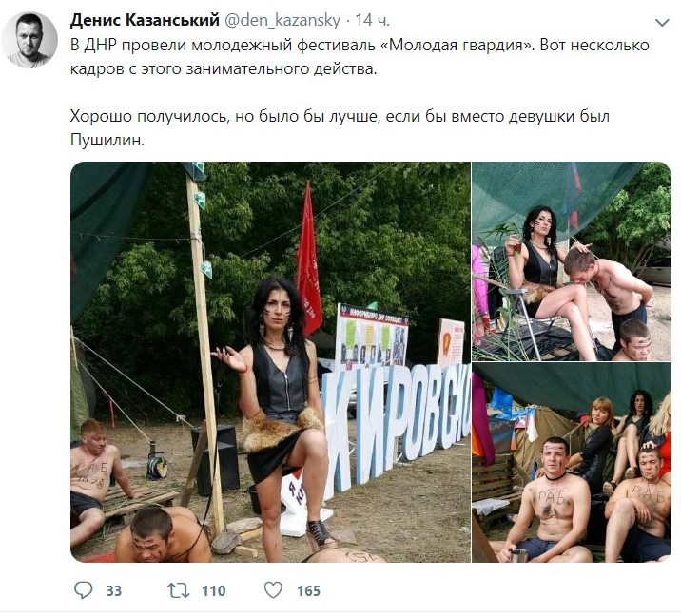Open the large photo with КИРОВСК letters
The height and width of the screenshot is (616, 681).
270,362
